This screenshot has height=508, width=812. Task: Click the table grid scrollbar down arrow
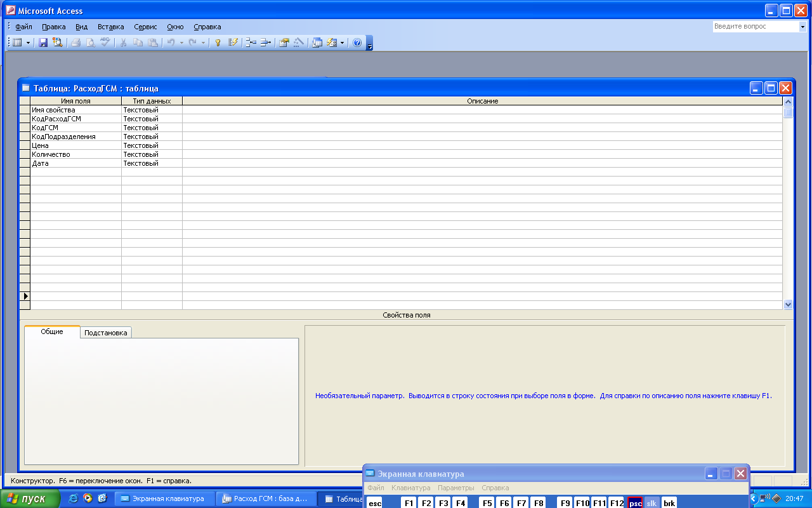coord(788,304)
